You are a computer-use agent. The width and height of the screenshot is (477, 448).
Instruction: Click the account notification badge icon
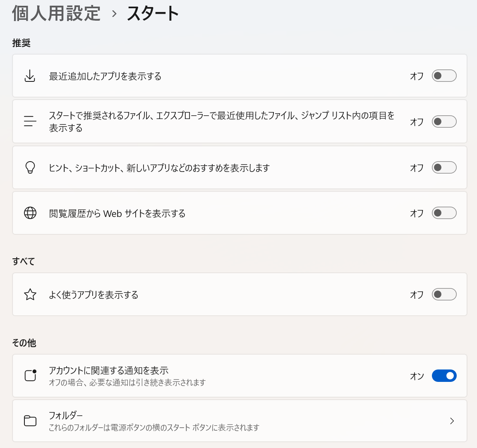point(30,375)
